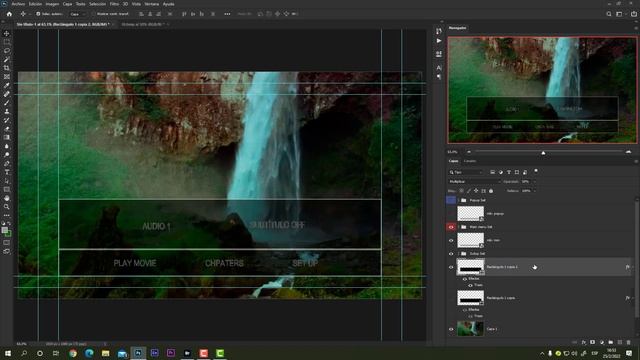This screenshot has height=360, width=640.
Task: Select the Brush tool
Action: pos(7,103)
